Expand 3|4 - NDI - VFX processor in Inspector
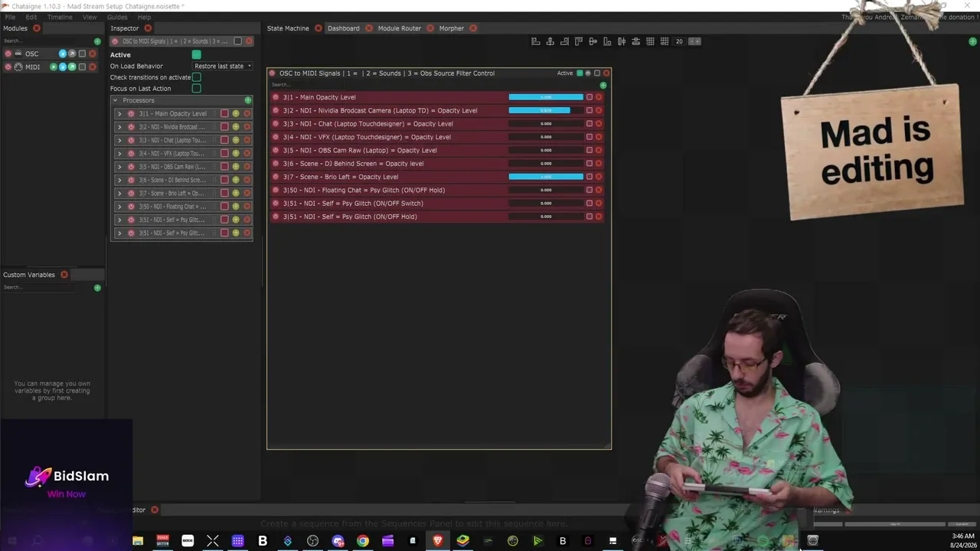The image size is (980, 551). [119, 153]
